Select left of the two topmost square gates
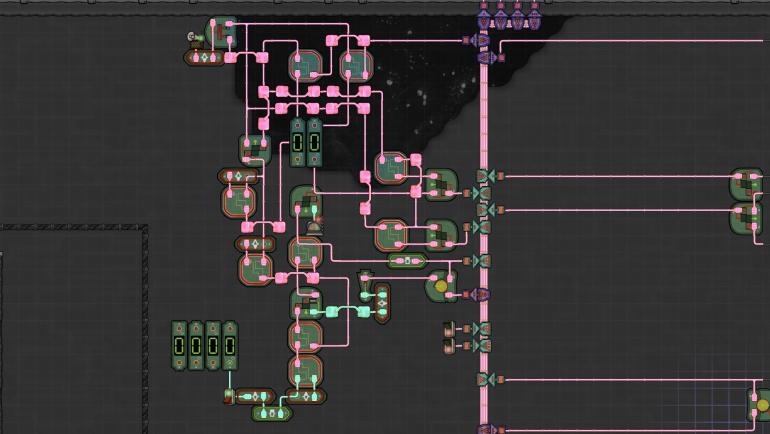This screenshot has height=434, width=770. click(305, 66)
